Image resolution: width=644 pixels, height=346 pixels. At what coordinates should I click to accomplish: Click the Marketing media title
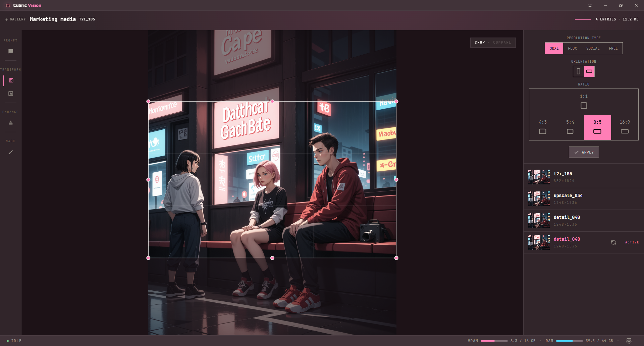pos(53,19)
